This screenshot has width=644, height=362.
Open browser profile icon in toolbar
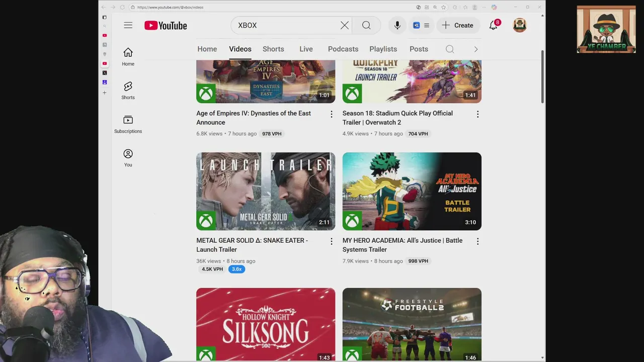(474, 7)
